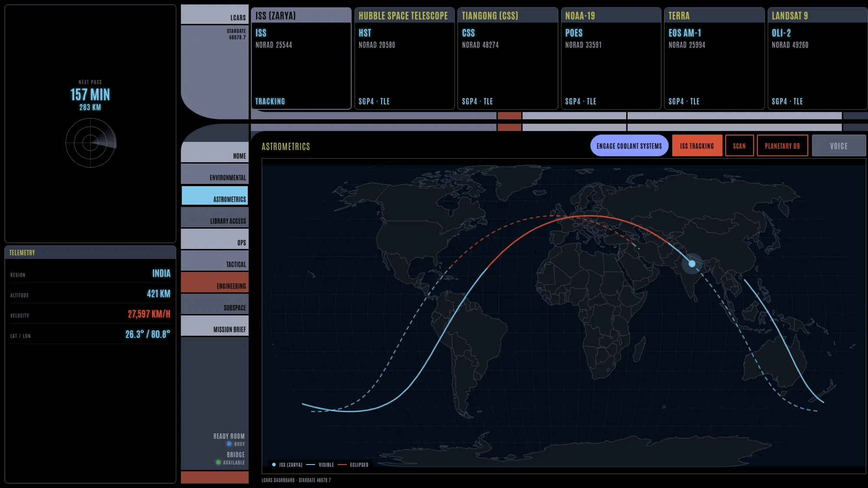The width and height of the screenshot is (868, 488).
Task: Open the Mission Brief
Action: pos(215,325)
